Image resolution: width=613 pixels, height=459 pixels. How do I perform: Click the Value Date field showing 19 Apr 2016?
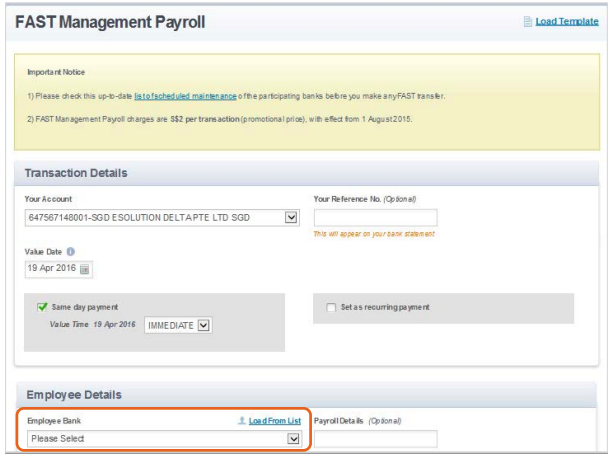click(59, 269)
